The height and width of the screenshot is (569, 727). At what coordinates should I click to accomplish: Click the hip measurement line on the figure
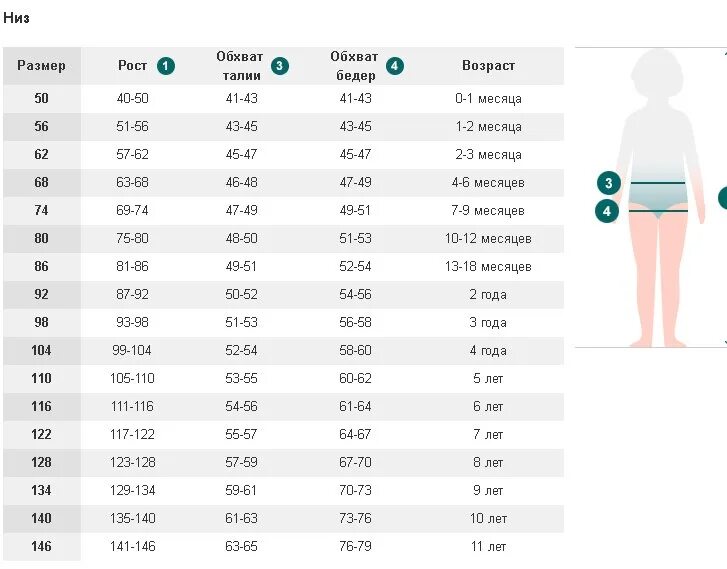(x=658, y=211)
